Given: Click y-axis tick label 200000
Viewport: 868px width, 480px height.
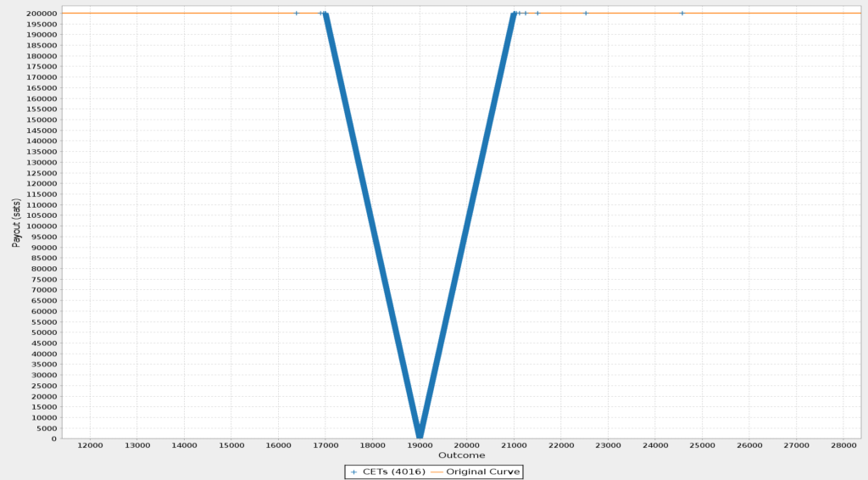Looking at the screenshot, I should (x=43, y=14).
